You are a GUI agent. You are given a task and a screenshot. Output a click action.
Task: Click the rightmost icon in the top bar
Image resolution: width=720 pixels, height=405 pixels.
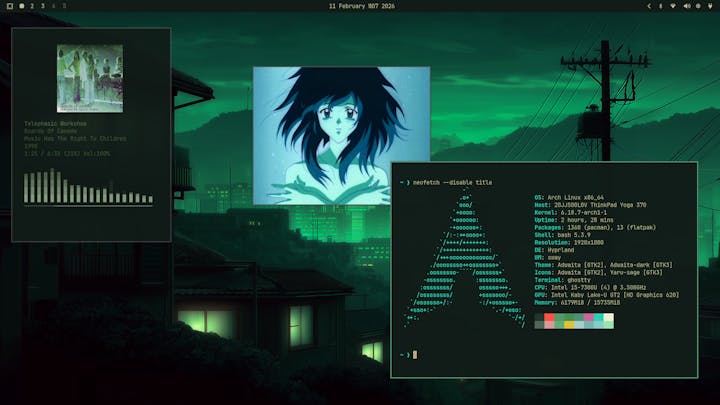point(710,6)
